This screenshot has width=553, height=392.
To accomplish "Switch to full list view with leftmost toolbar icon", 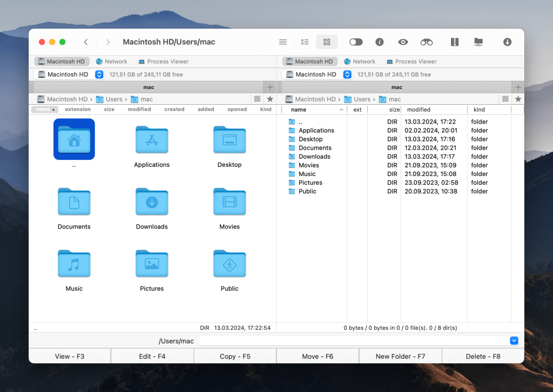I will 282,42.
